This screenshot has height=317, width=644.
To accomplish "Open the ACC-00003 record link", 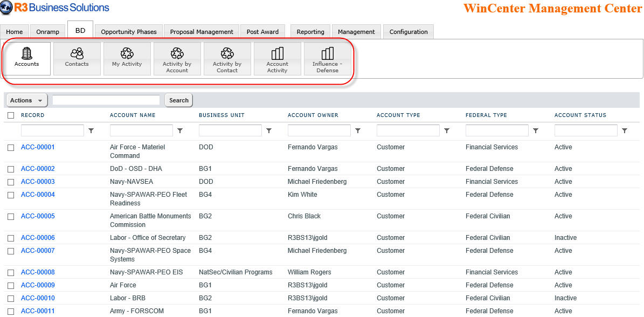I will coord(38,182).
